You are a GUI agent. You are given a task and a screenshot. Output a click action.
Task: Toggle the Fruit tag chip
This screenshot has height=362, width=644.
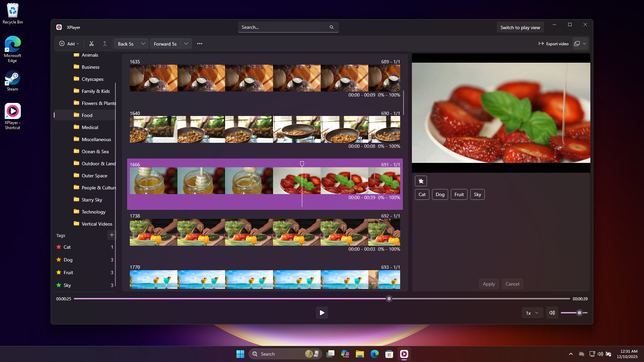(459, 194)
